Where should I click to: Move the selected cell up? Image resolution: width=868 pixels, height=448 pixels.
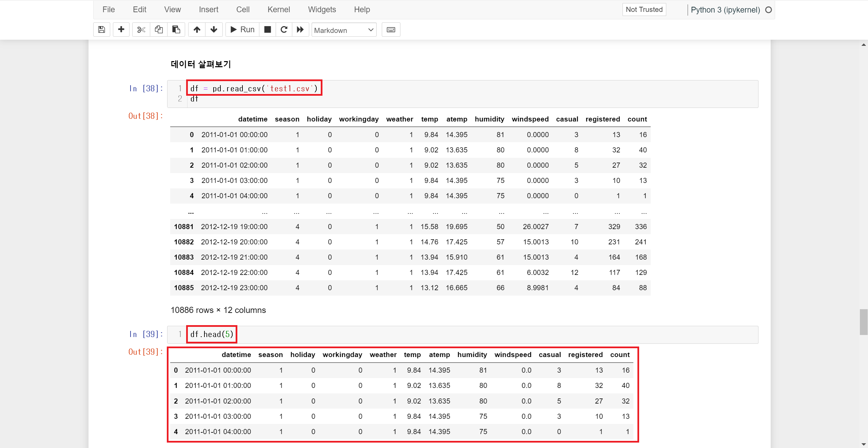pyautogui.click(x=197, y=30)
